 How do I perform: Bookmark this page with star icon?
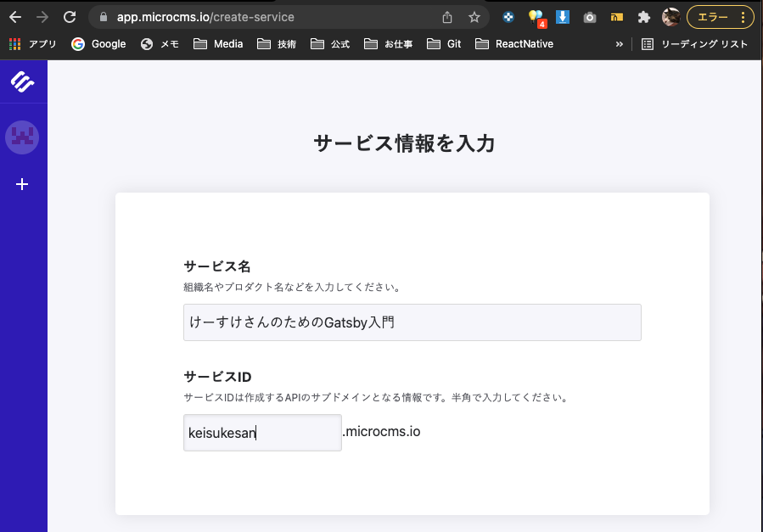tap(474, 18)
